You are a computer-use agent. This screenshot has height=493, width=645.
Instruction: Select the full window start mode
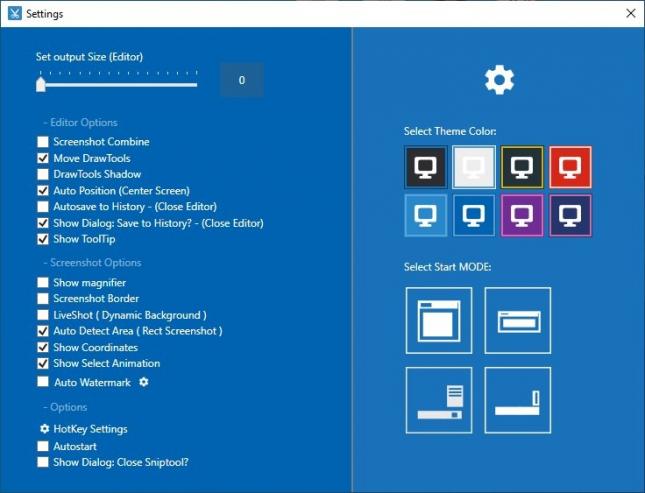click(x=439, y=321)
